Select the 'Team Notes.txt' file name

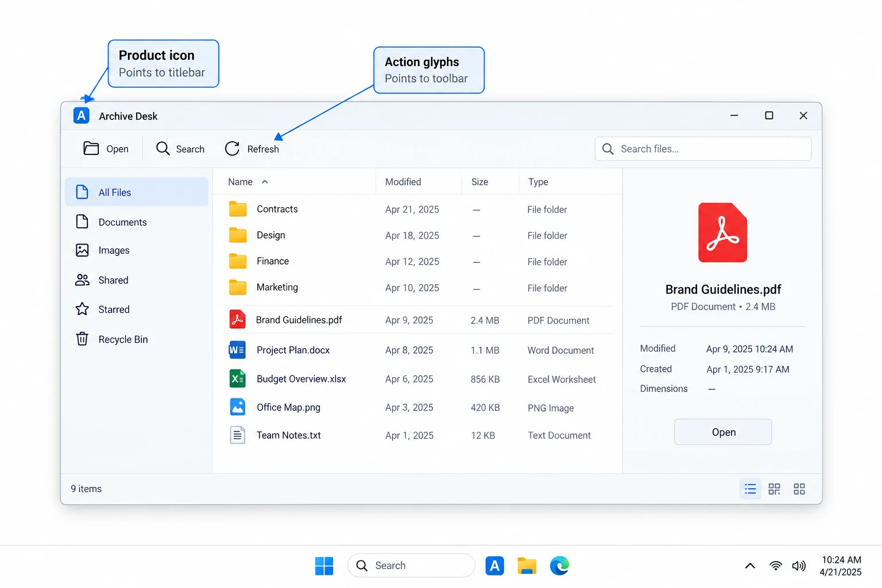[x=289, y=435]
